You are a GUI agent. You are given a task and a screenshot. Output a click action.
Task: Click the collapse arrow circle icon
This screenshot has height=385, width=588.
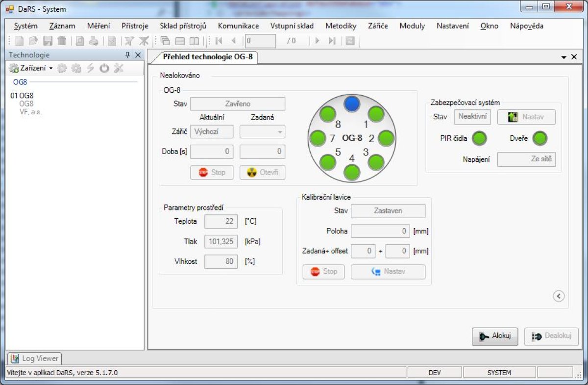tap(559, 296)
